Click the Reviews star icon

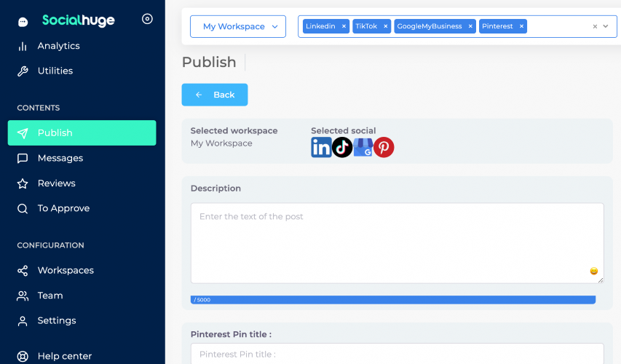tap(23, 183)
